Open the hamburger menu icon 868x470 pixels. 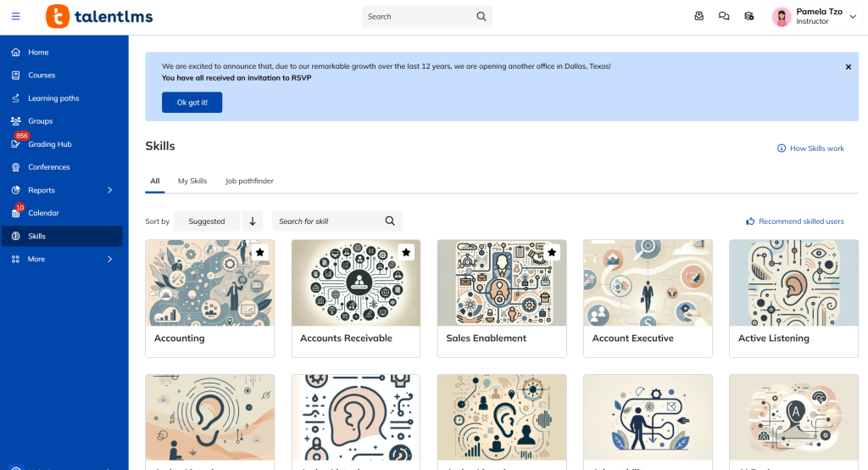pos(15,16)
